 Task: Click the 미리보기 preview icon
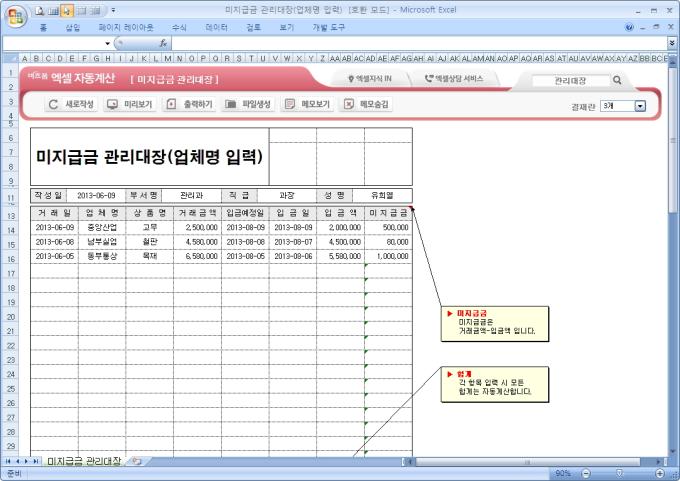pyautogui.click(x=113, y=104)
